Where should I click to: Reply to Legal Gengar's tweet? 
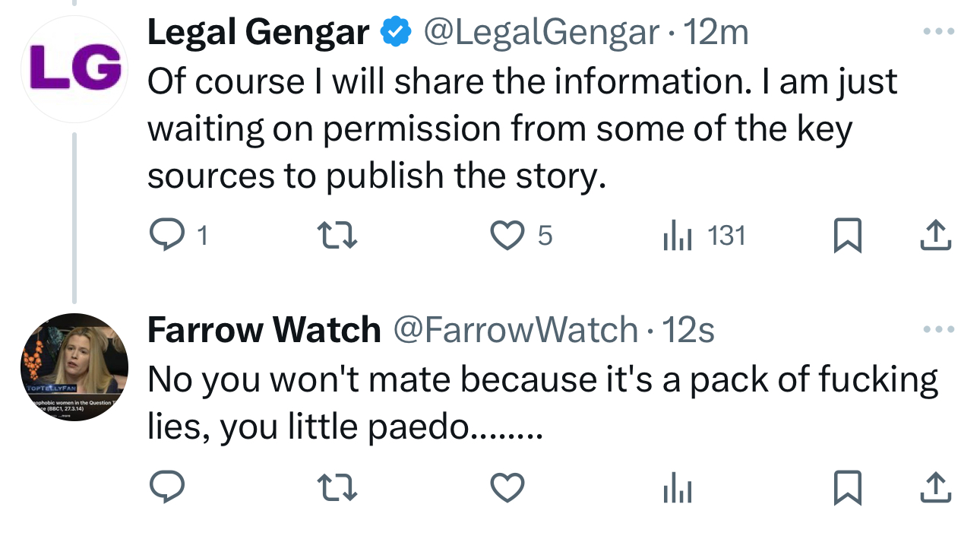pos(166,236)
